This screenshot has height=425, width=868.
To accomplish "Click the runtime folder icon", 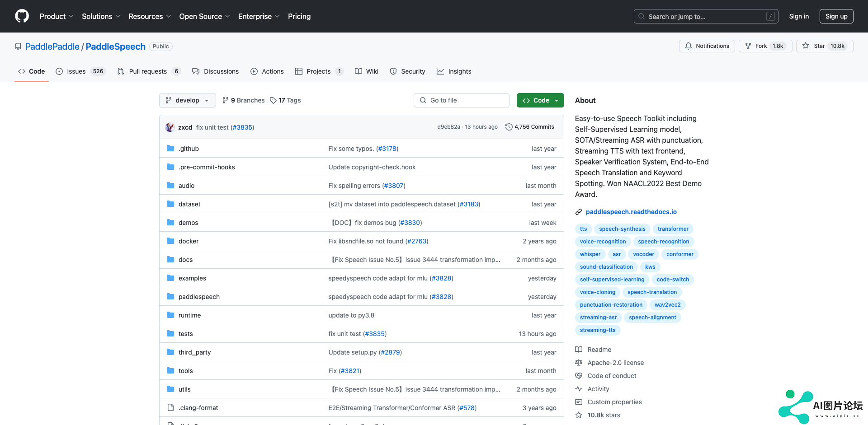I will tap(170, 315).
